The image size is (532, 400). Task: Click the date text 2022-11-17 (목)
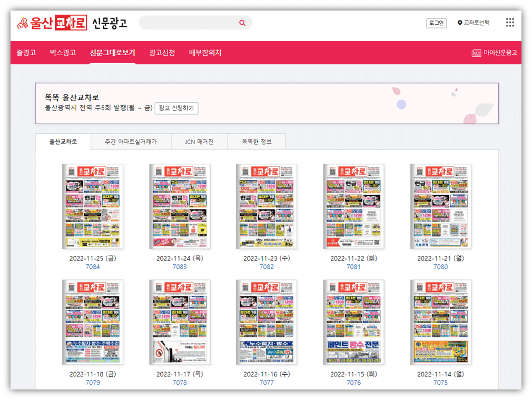(x=180, y=374)
